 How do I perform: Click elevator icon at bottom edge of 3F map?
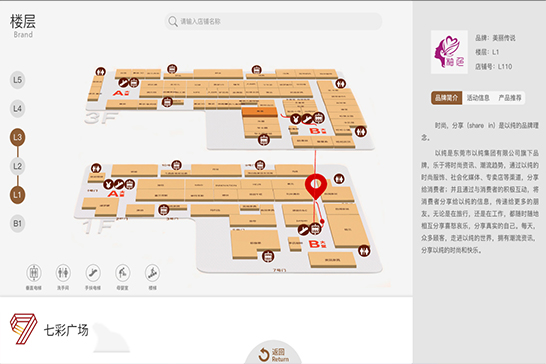tap(264, 140)
